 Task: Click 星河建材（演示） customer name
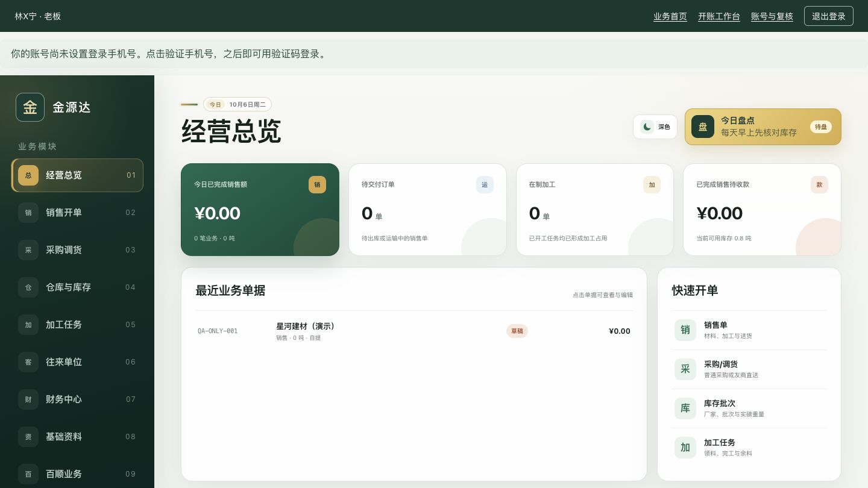coord(306,326)
